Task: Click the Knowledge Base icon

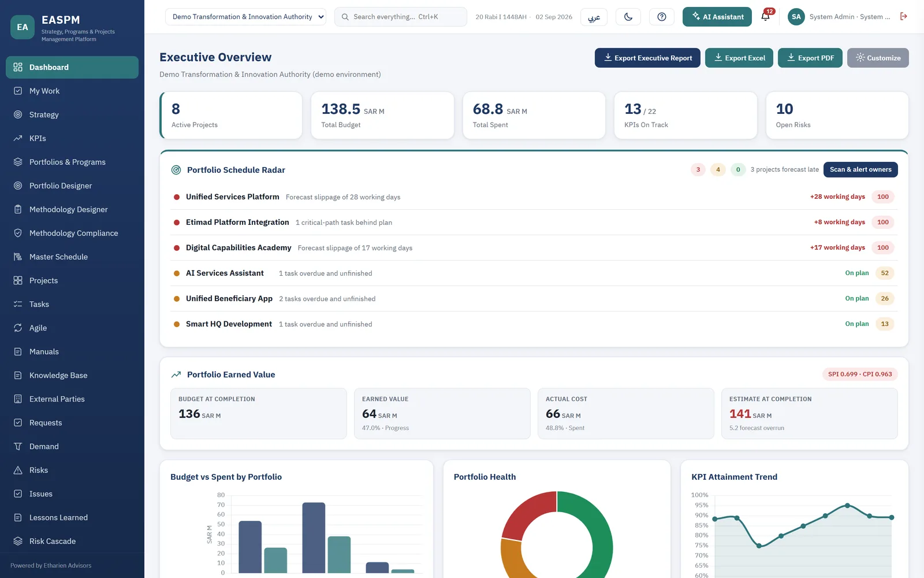Action: (18, 375)
